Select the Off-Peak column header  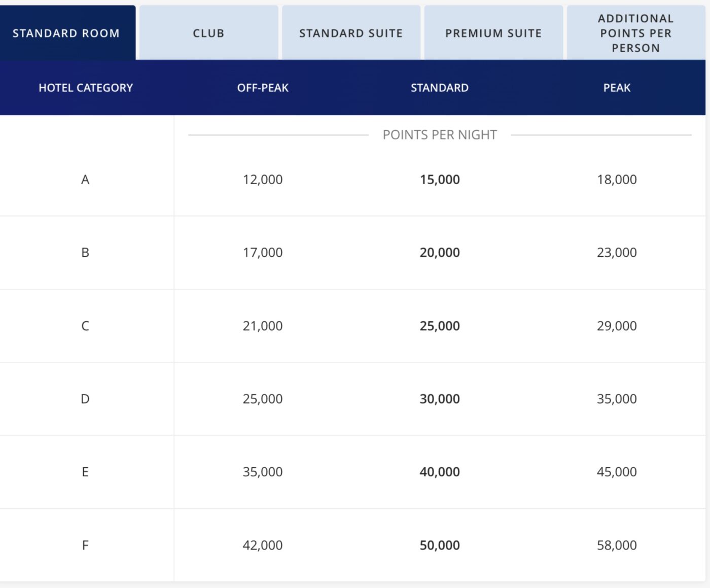[262, 87]
